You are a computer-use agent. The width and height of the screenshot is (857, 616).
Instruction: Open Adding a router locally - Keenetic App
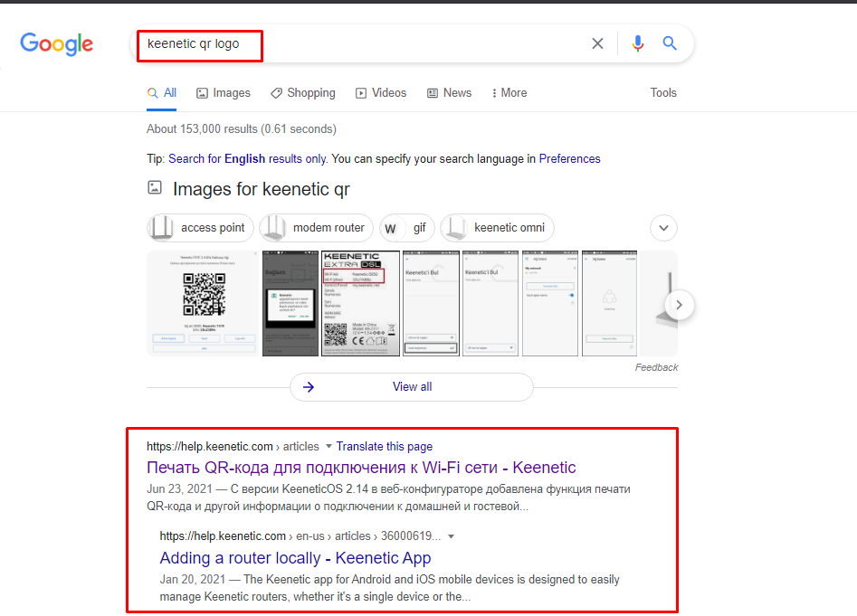pyautogui.click(x=296, y=558)
